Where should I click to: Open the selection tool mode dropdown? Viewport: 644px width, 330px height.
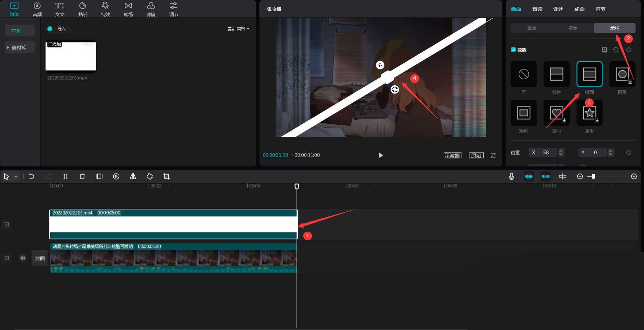coord(16,177)
